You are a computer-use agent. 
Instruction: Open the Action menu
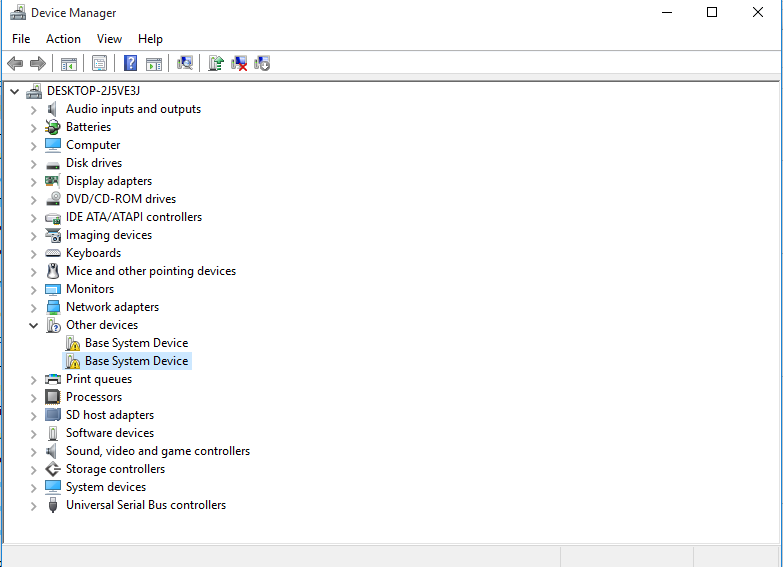click(63, 39)
